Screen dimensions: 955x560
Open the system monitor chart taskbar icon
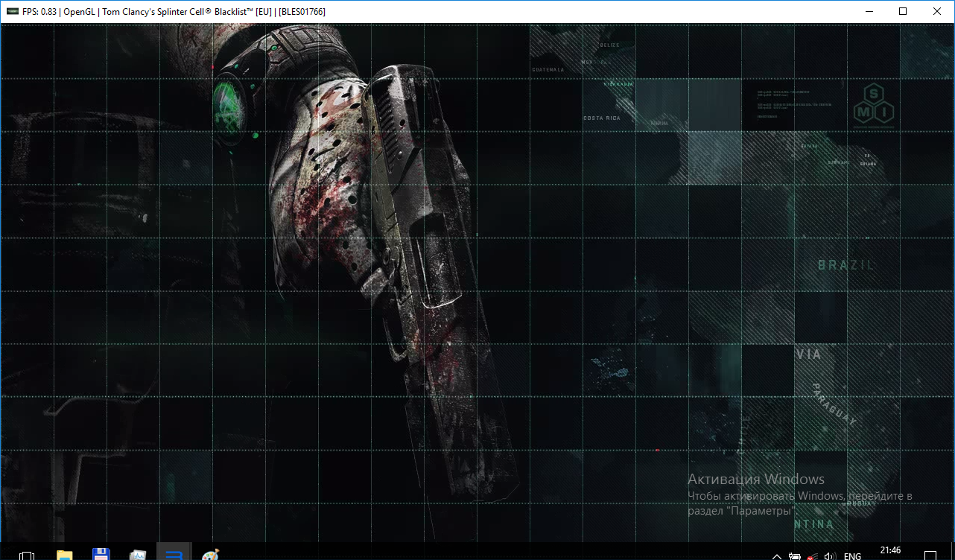[138, 555]
